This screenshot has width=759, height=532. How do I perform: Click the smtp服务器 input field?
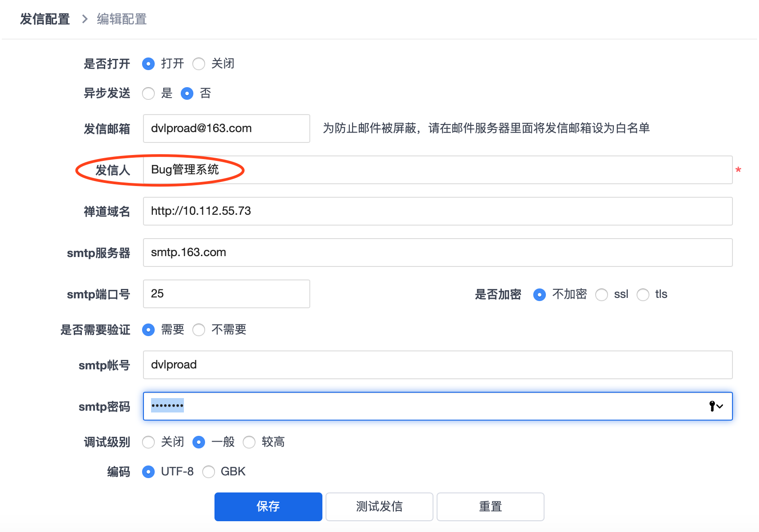click(x=438, y=253)
